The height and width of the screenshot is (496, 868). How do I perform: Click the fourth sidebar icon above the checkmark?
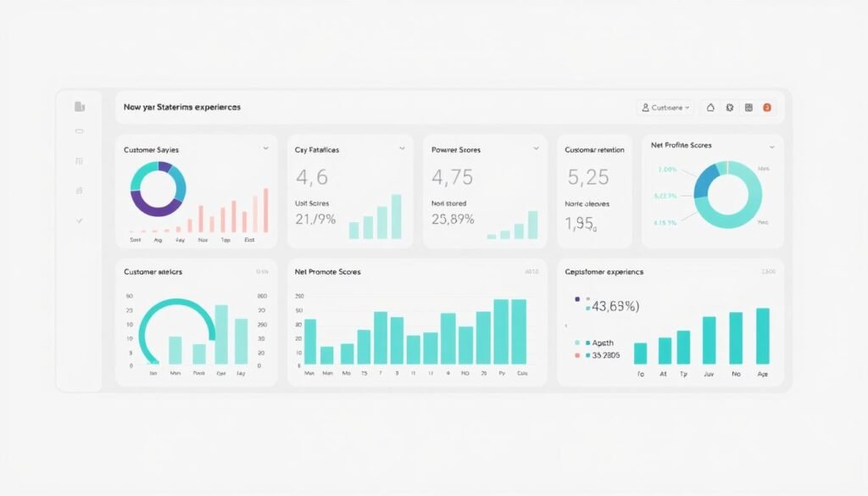(x=80, y=191)
